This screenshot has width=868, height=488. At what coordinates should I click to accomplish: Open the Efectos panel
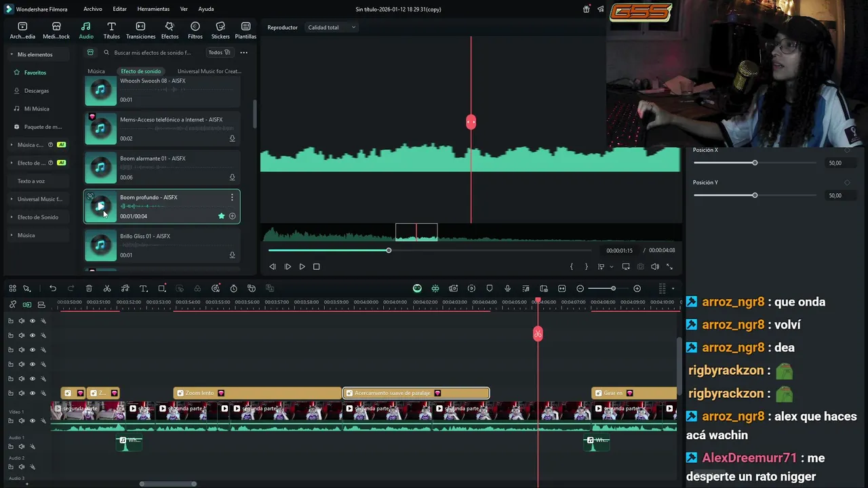[170, 30]
